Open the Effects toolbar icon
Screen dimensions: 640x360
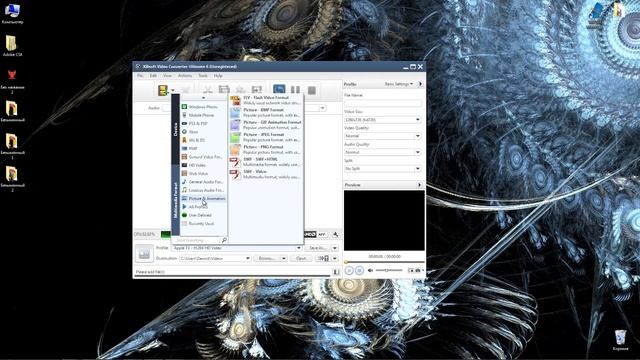tap(224, 90)
